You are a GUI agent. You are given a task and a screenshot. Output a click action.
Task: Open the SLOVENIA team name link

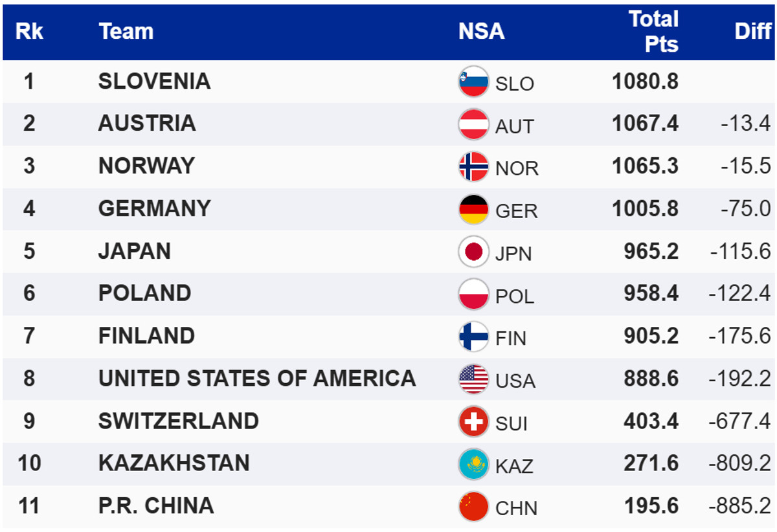(154, 81)
